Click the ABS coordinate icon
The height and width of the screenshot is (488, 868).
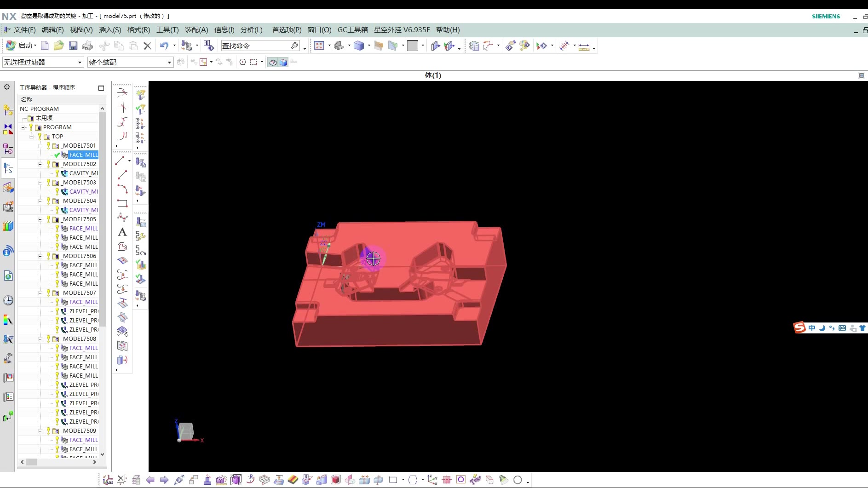click(108, 480)
